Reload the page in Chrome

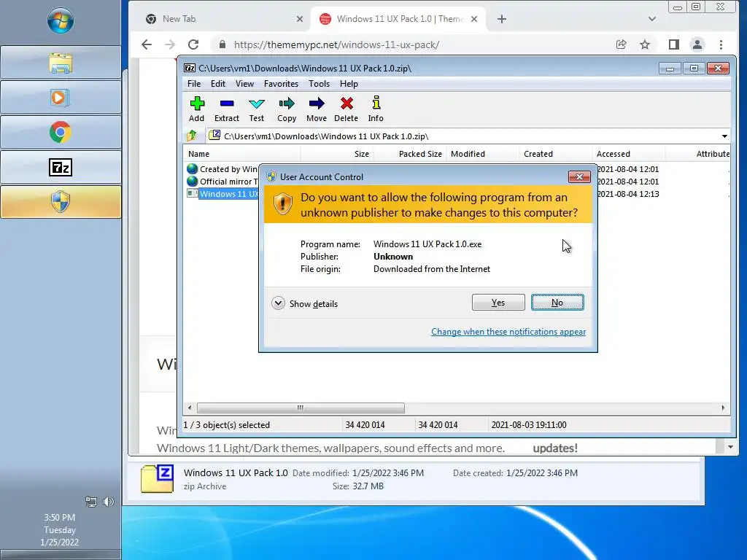[x=193, y=44]
